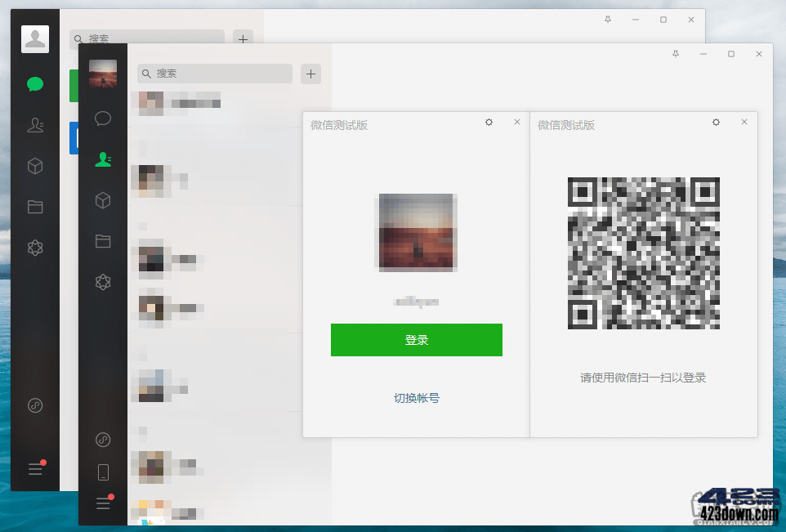Open Chats icon in back WeChat window

coord(35,83)
